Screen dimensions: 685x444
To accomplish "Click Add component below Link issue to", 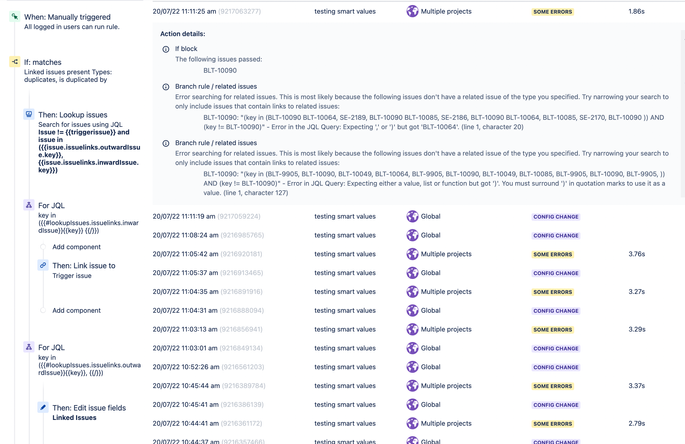I will click(76, 310).
